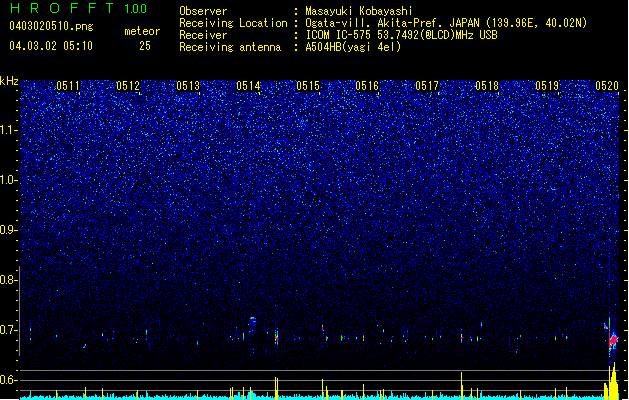Click the 1.1 frequency axis label
629x400 pixels.
click(x=8, y=130)
